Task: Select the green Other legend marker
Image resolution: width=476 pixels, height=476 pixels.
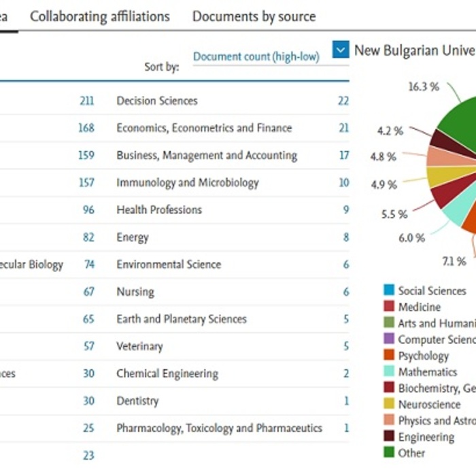Action: tap(389, 453)
